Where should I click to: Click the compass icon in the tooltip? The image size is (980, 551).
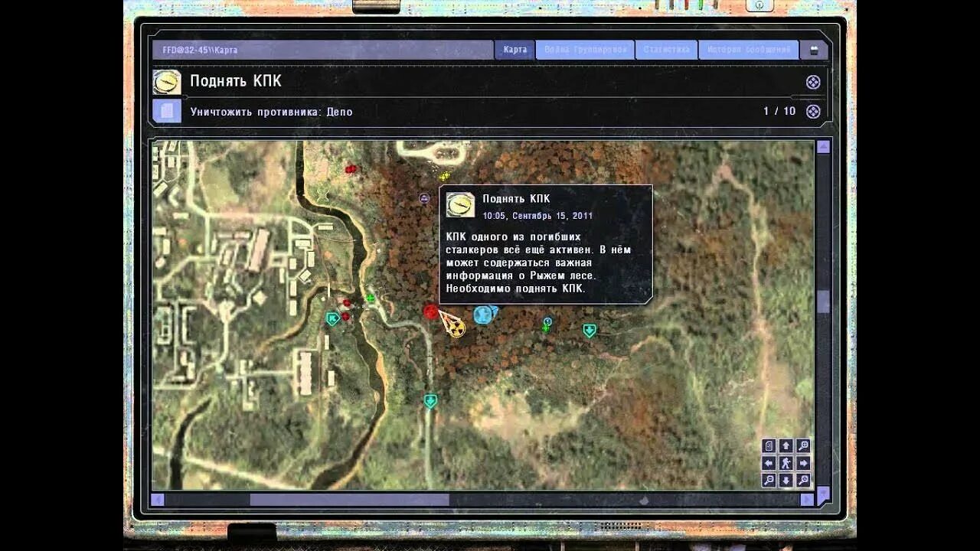click(x=460, y=204)
